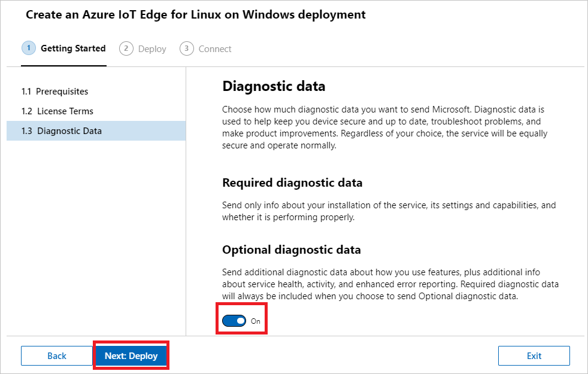Click the paragraph starting "Choose how much diagnostic data"
The width and height of the screenshot is (588, 374).
click(386, 127)
